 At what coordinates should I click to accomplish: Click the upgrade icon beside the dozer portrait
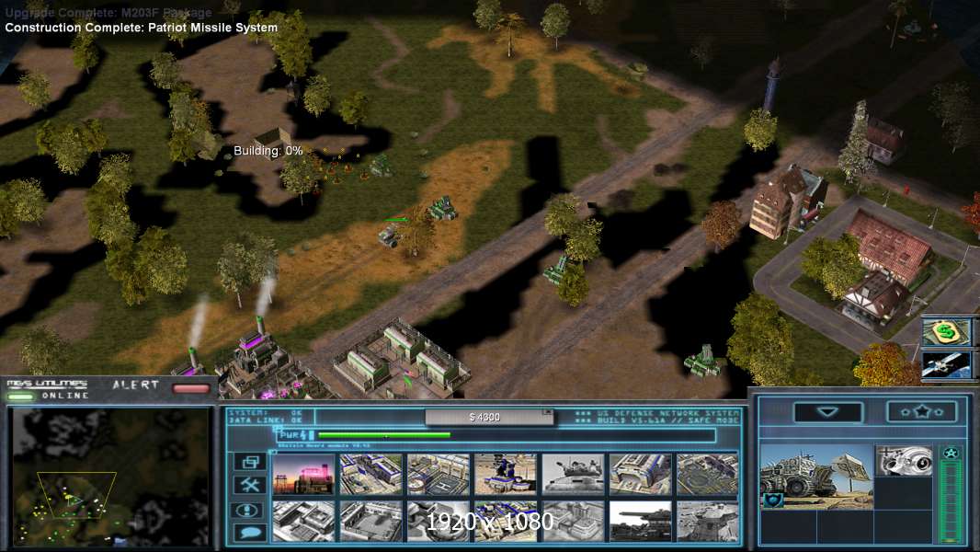(904, 461)
